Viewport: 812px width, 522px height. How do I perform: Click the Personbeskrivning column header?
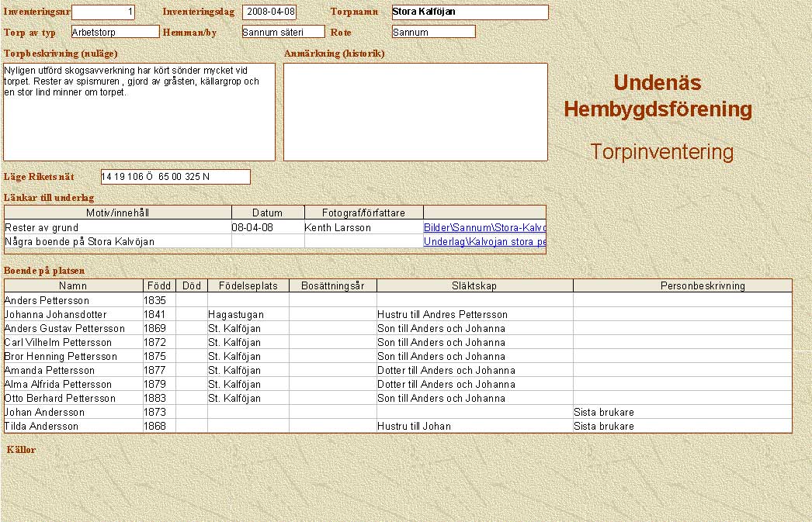[682, 286]
